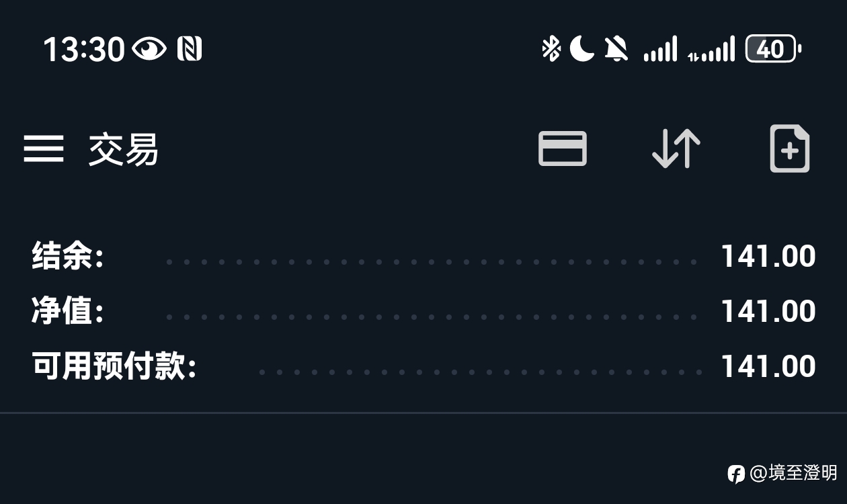Create new order with document plus icon
The height and width of the screenshot is (504, 847).
pyautogui.click(x=790, y=149)
